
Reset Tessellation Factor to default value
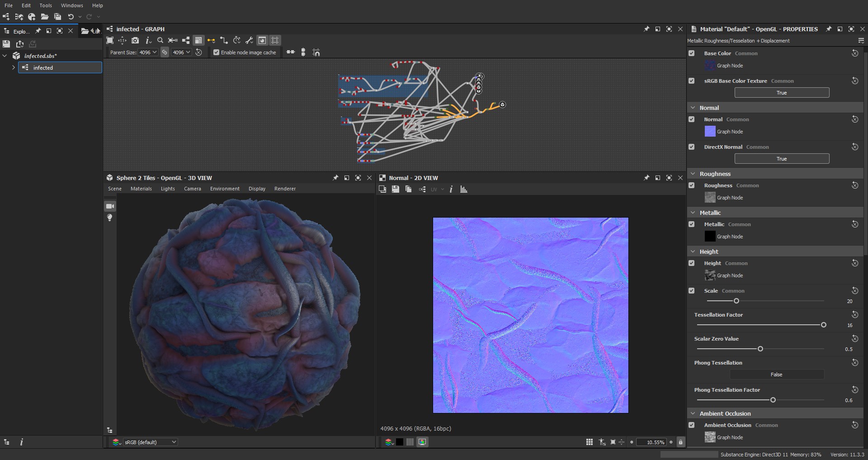coord(855,314)
